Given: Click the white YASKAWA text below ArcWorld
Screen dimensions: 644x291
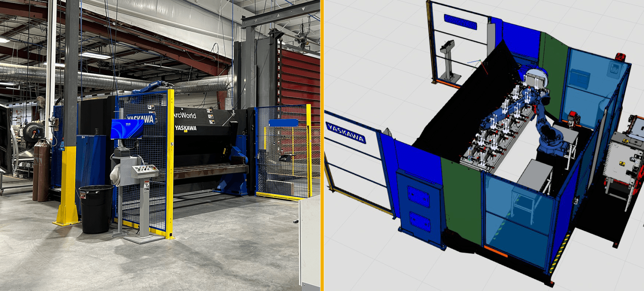Looking at the screenshot, I should point(186,127).
